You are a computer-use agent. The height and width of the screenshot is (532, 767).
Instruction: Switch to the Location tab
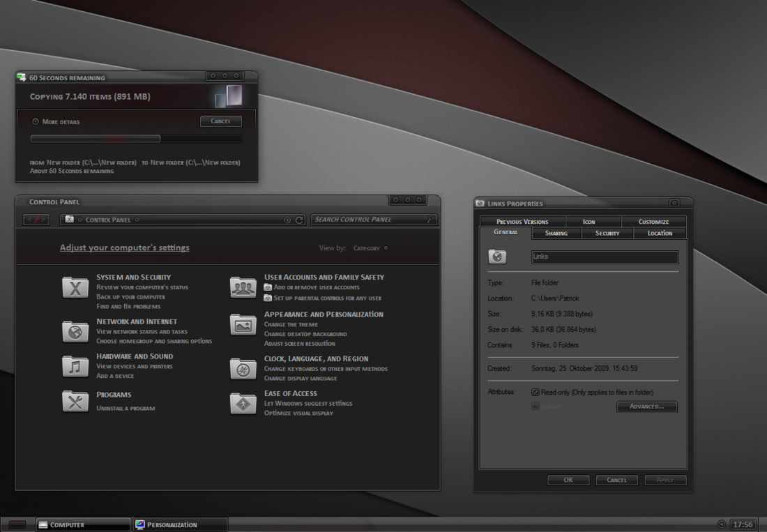tap(660, 234)
